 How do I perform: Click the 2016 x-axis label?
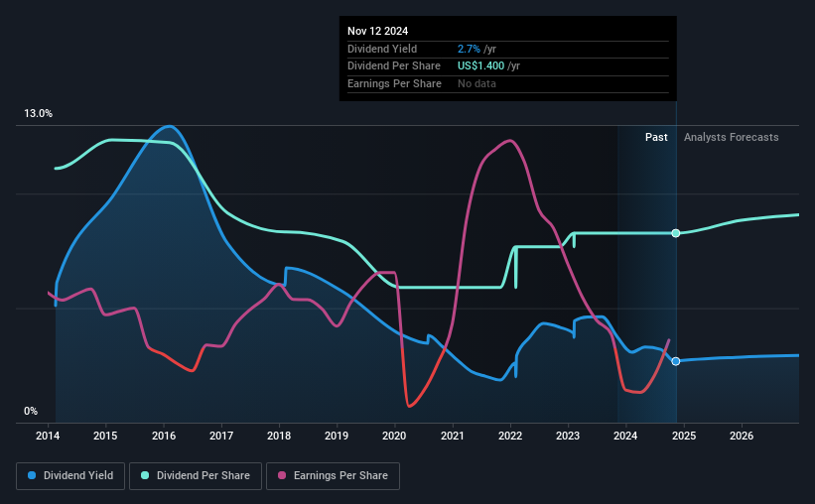click(164, 436)
